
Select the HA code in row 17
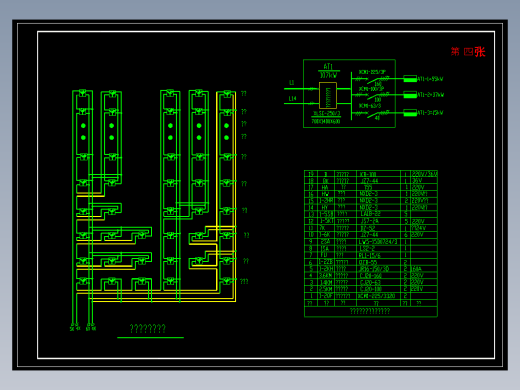pos(325,187)
